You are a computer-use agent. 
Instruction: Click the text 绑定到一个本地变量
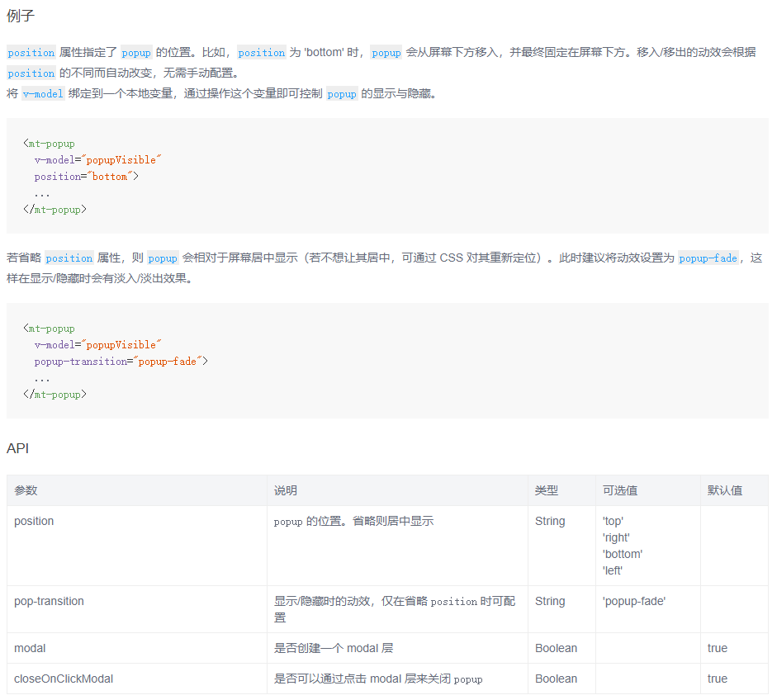click(121, 93)
